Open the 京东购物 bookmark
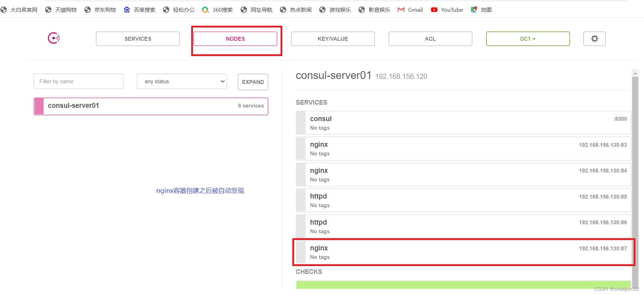The height and width of the screenshot is (295, 644). pyautogui.click(x=100, y=10)
